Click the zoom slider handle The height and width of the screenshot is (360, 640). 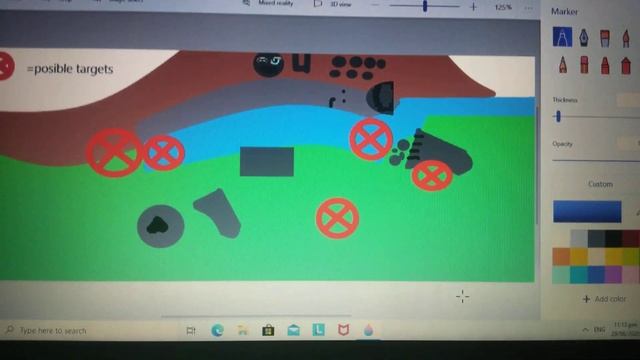[x=425, y=6]
